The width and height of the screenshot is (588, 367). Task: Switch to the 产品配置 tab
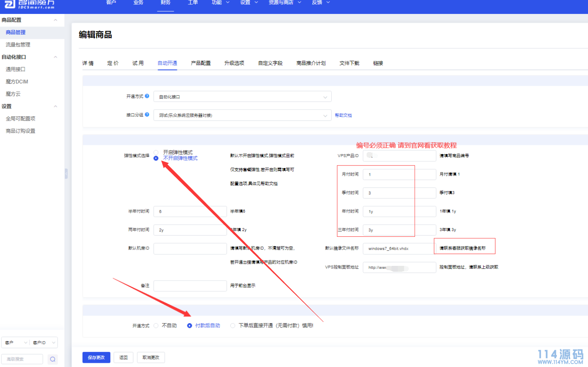(x=201, y=63)
